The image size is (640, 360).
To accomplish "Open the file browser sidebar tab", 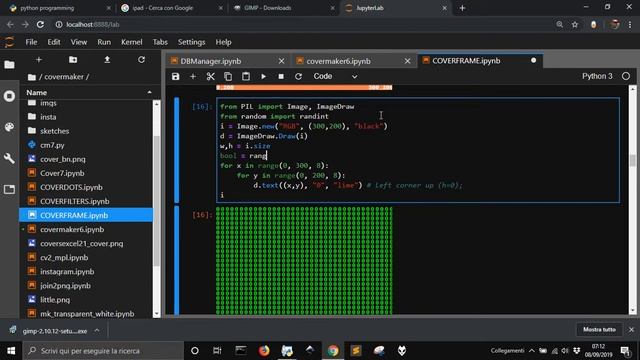I will tap(9, 64).
